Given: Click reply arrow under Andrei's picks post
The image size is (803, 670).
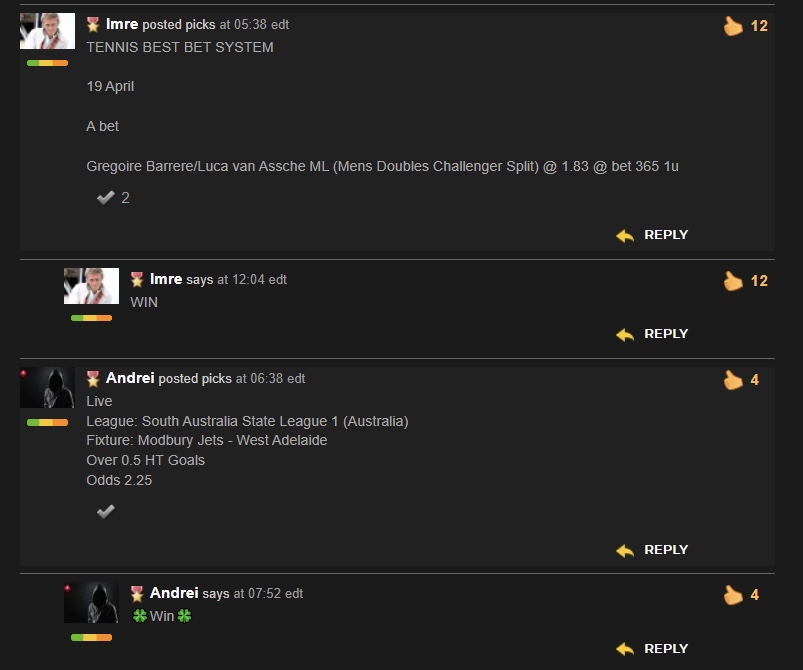Looking at the screenshot, I should click(625, 550).
